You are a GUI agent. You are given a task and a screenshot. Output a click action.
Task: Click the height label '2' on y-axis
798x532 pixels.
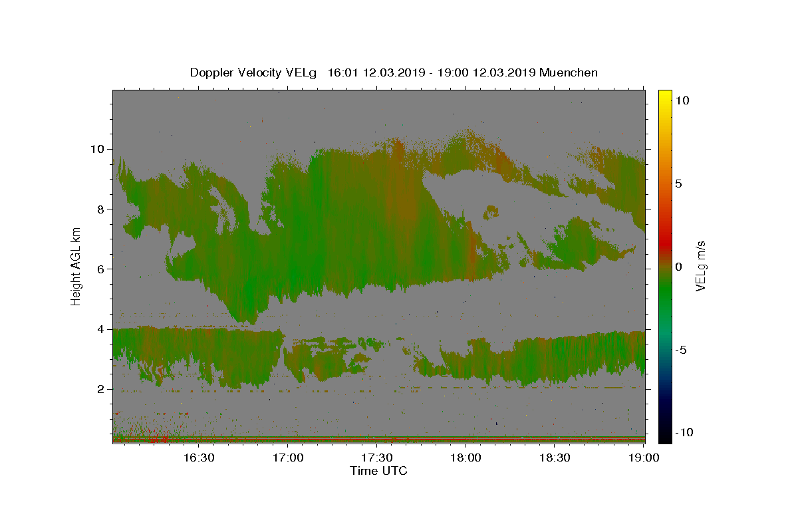(100, 389)
